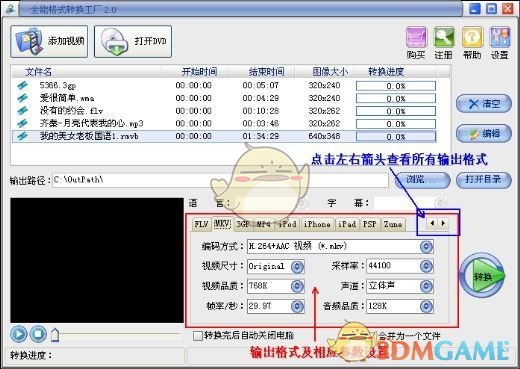Switch to the FLV format tab
The width and height of the screenshot is (520, 369).
201,224
